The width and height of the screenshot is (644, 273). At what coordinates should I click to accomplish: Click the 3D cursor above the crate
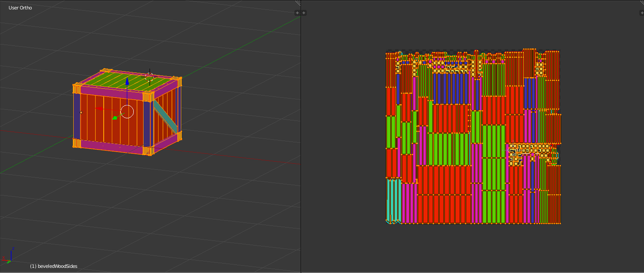pyautogui.click(x=150, y=76)
